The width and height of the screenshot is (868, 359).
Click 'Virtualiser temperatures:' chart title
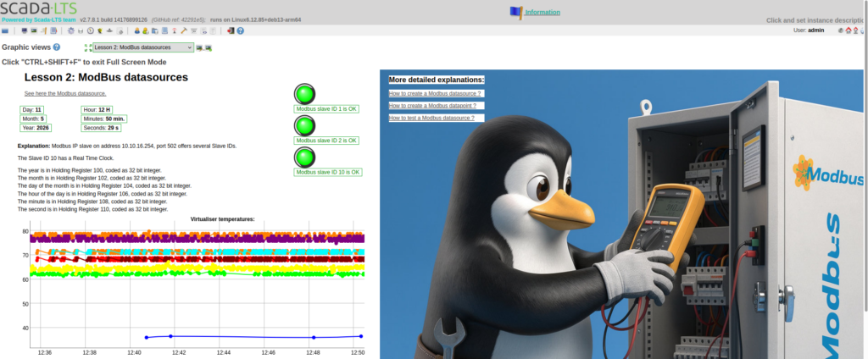coord(223,219)
